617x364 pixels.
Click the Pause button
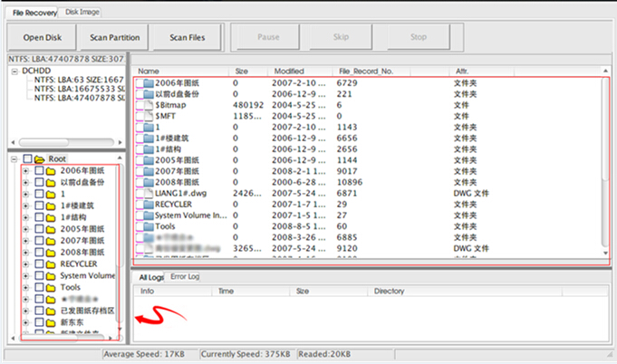pyautogui.click(x=268, y=37)
